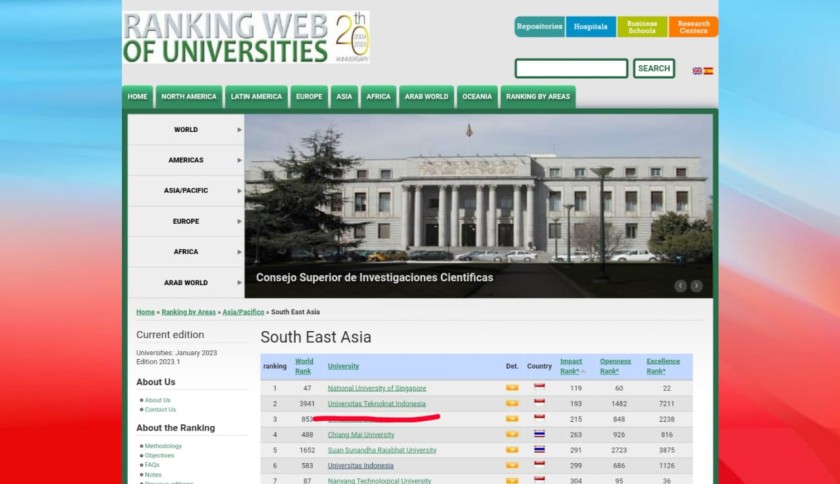Click the Thailand flag for Chiang Mai University
Viewport: 840px width, 484px height.
pyautogui.click(x=539, y=434)
